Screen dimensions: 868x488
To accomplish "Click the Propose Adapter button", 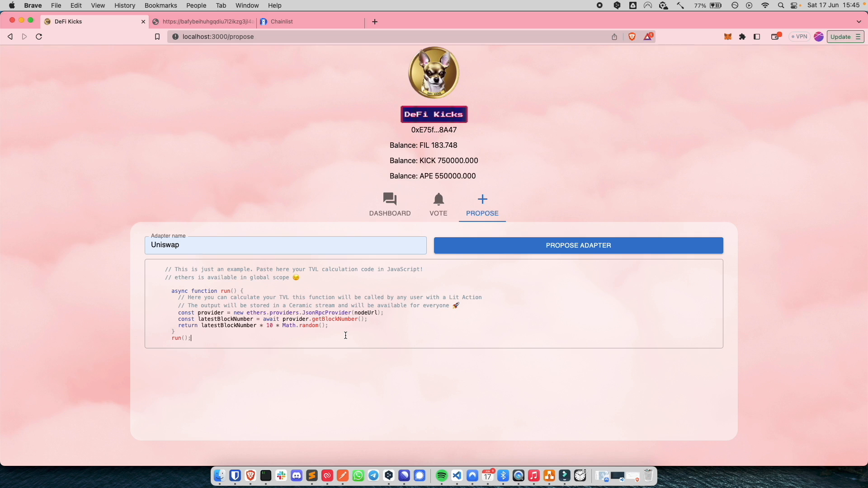I will [578, 245].
